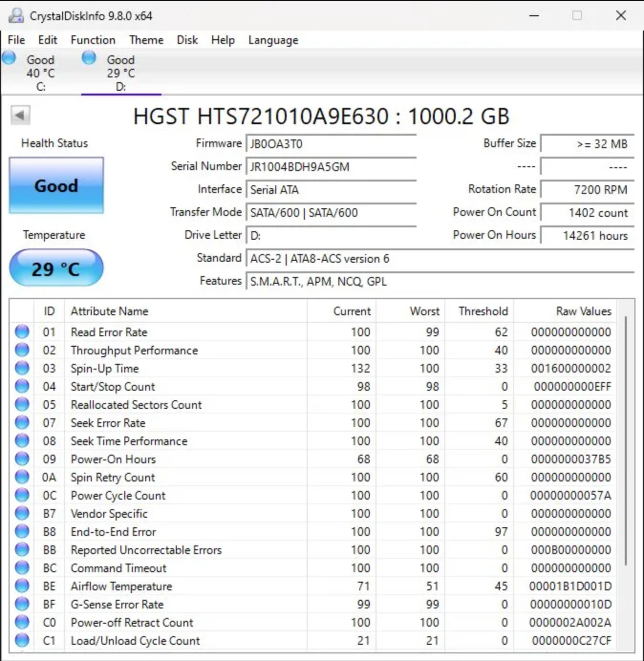
Task: Open the Theme menu
Action: (146, 40)
